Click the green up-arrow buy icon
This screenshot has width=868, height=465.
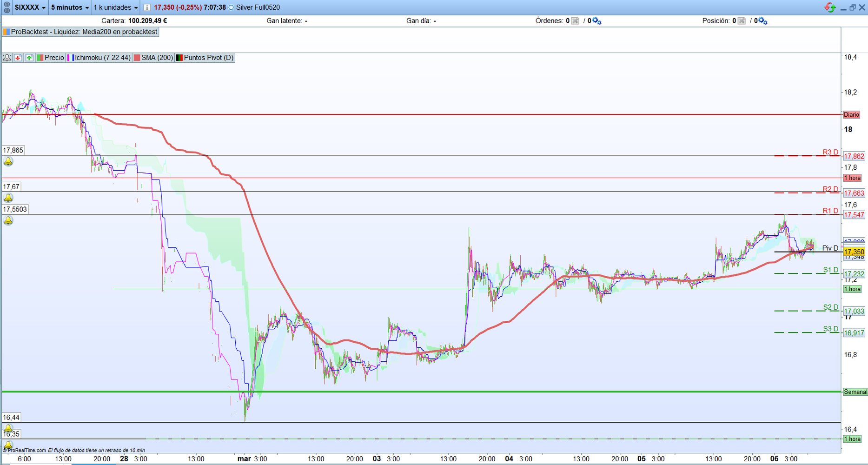pos(29,58)
